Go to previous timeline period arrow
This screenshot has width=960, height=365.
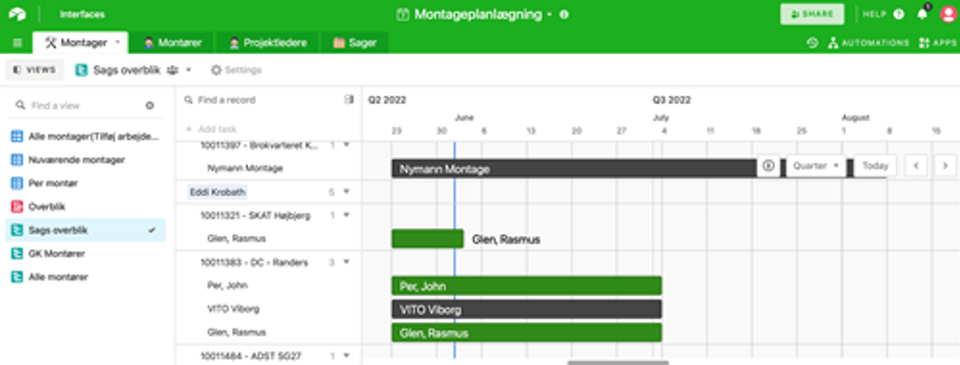coord(916,165)
